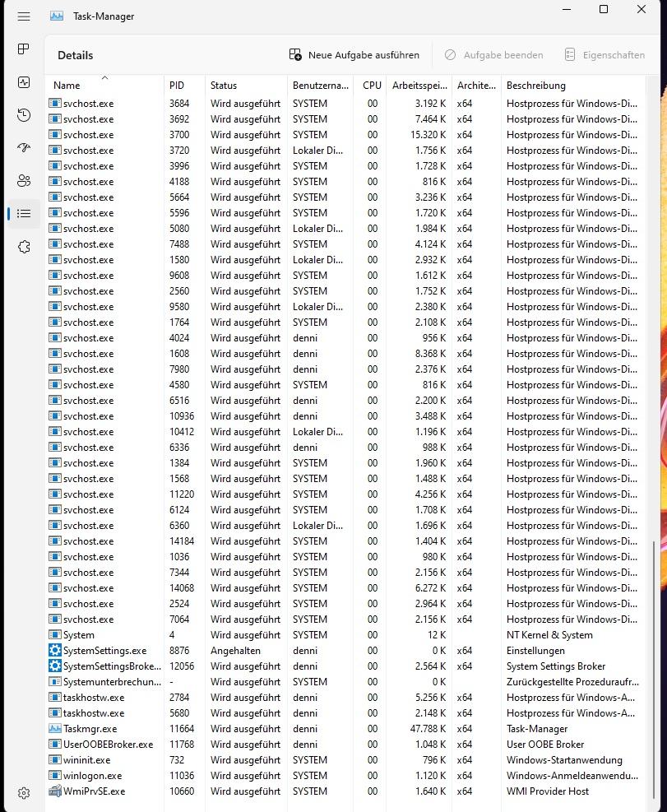Select the Details page in the sidebar
667x812 pixels.
(24, 214)
